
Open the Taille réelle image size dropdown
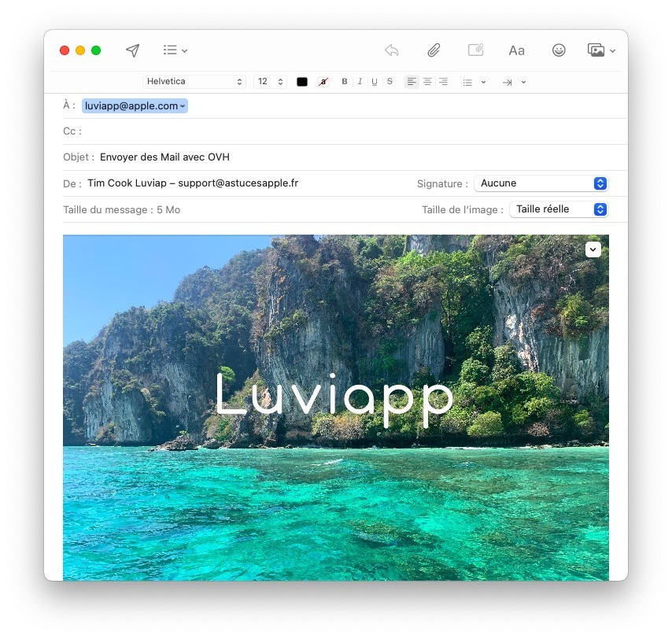tap(559, 209)
